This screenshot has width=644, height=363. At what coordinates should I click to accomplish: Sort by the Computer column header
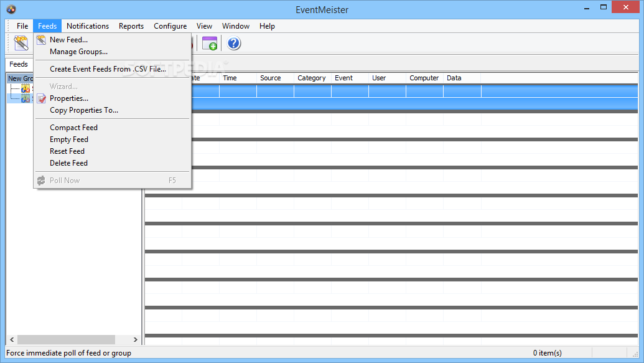click(x=425, y=78)
